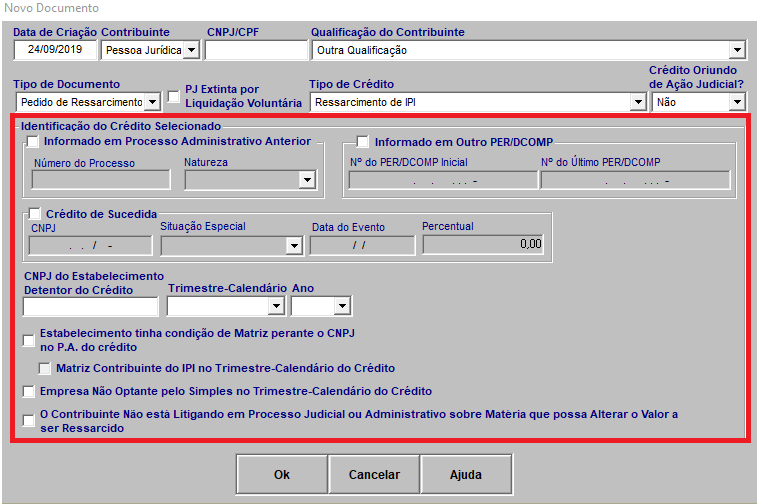
Task: Tick Informado em Outro PER/DCOMP checkbox
Action: pos(364,142)
